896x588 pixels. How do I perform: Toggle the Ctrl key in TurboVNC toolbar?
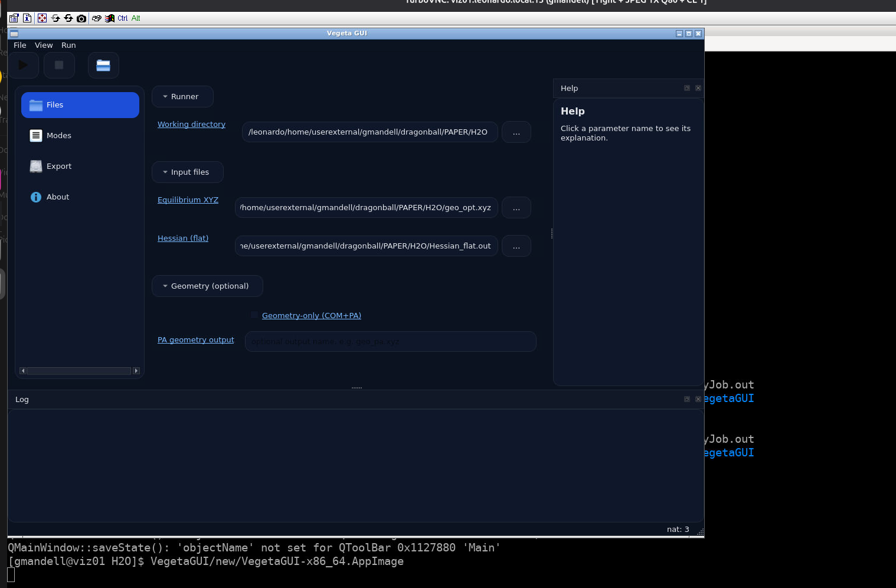[122, 18]
